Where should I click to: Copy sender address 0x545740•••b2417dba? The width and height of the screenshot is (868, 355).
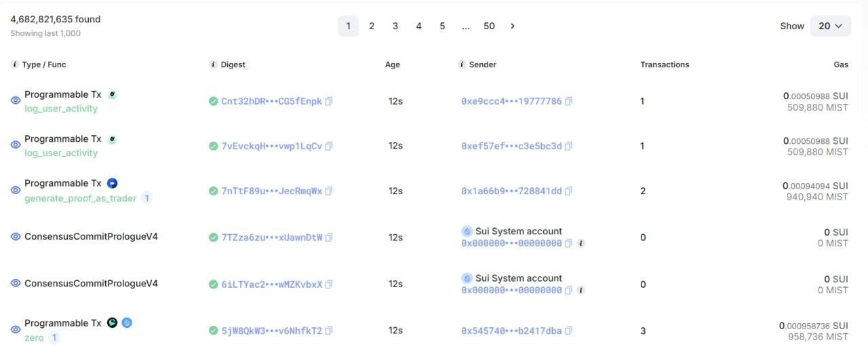(x=568, y=331)
